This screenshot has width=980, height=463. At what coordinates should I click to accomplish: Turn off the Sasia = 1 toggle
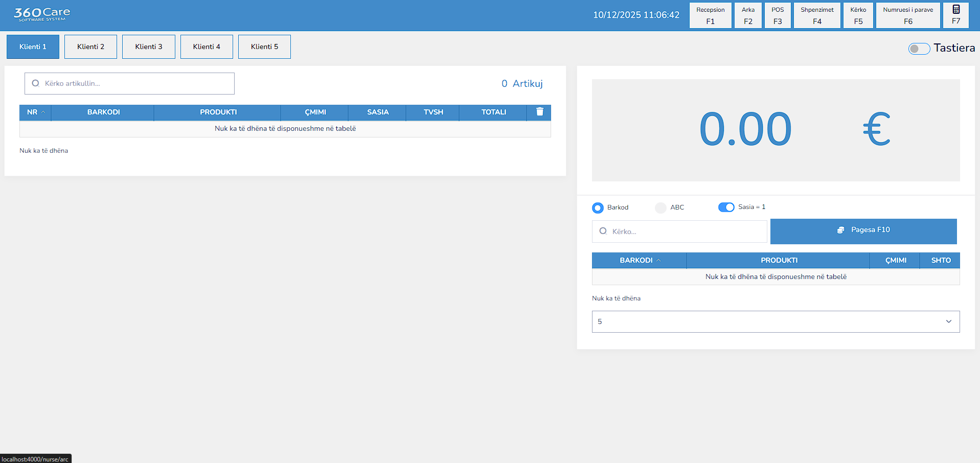(726, 207)
